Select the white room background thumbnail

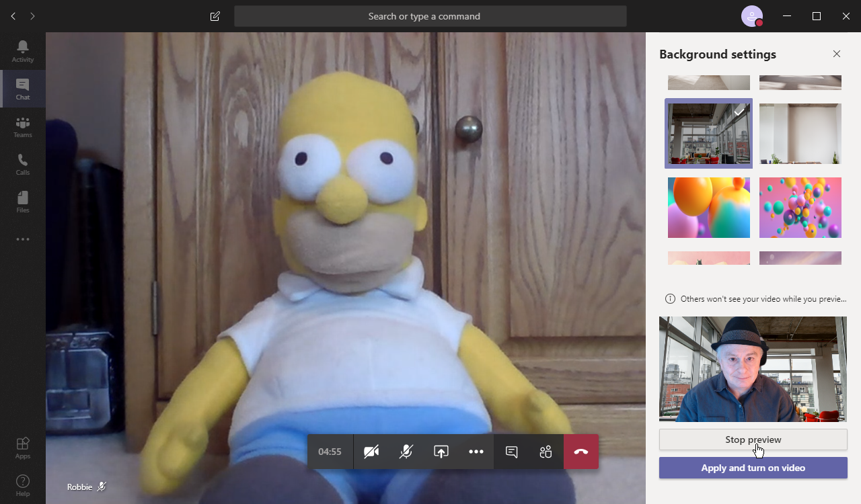(800, 134)
